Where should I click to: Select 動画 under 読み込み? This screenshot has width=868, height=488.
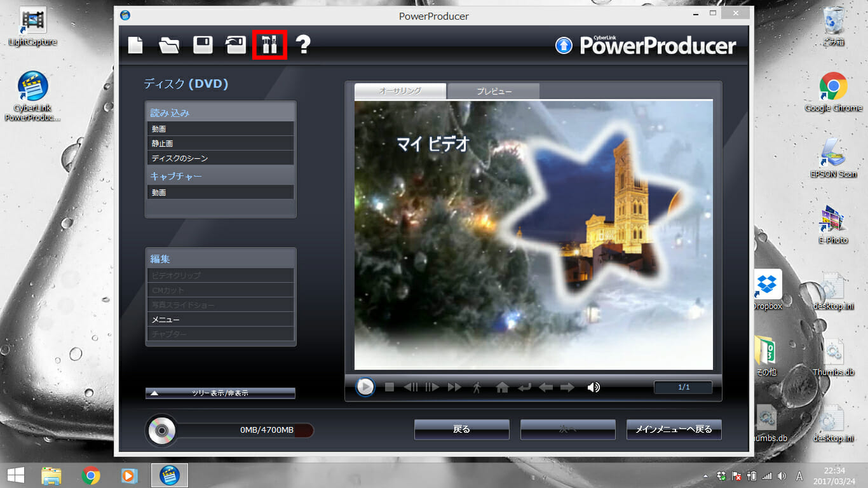220,129
